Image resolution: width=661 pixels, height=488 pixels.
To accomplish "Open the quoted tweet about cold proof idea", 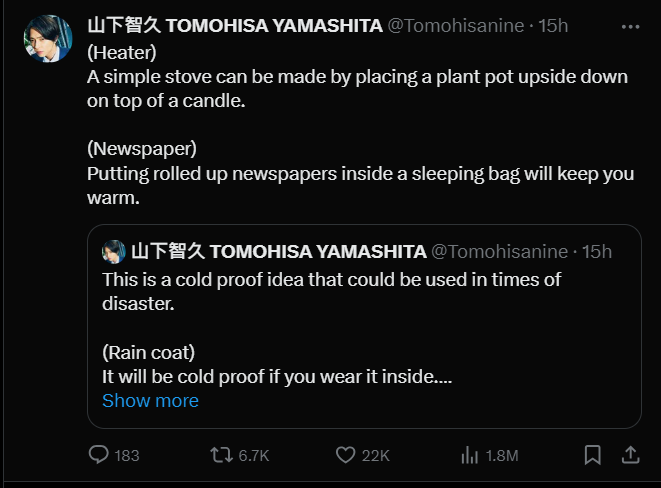I will pyautogui.click(x=360, y=328).
